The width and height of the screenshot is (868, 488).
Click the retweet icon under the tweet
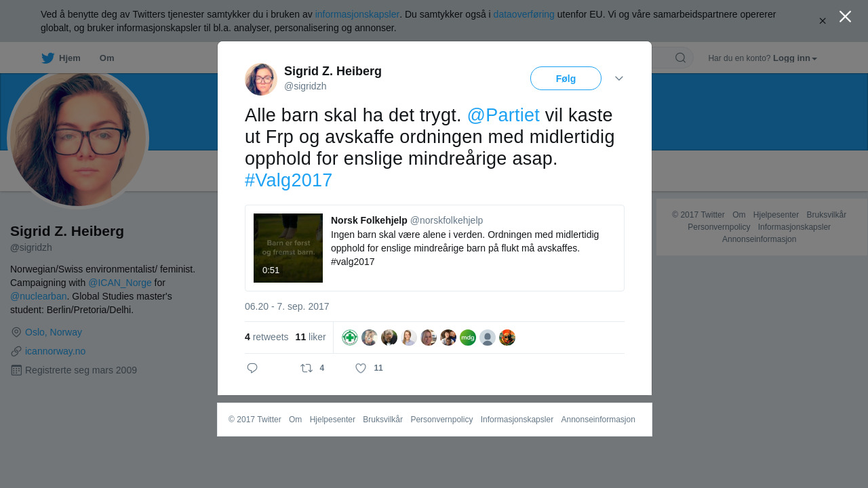pos(307,368)
